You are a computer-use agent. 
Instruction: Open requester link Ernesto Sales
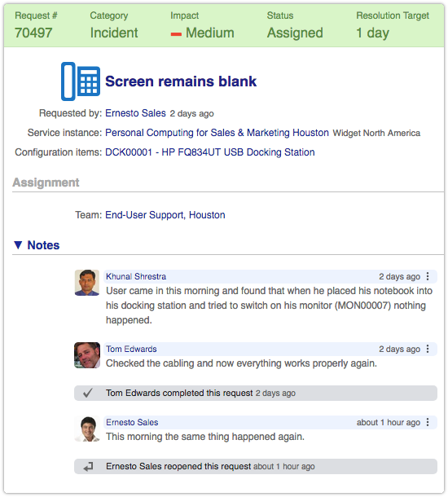(x=135, y=113)
